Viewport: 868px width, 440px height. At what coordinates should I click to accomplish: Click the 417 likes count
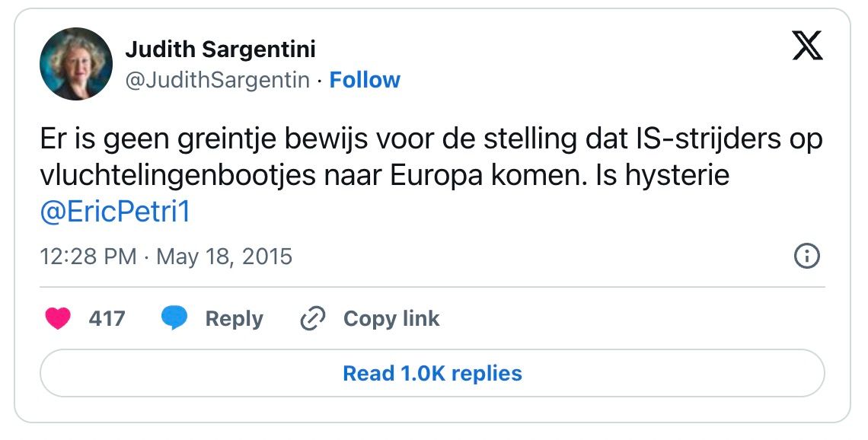pyautogui.click(x=107, y=318)
